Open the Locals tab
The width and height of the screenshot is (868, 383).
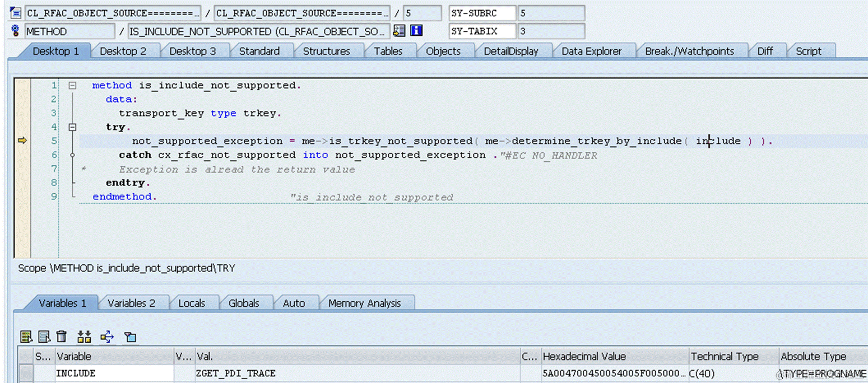tap(192, 303)
